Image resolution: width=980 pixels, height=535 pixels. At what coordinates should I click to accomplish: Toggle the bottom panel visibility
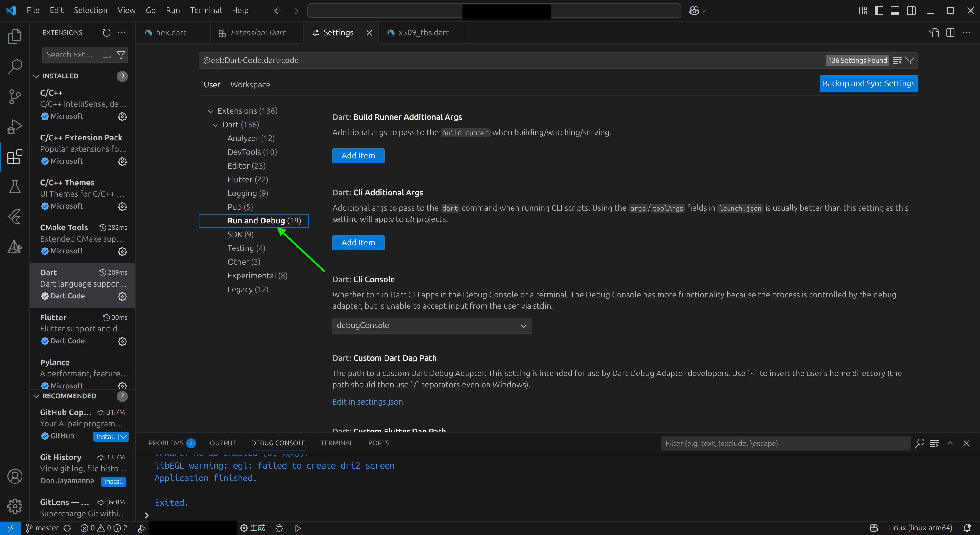pos(895,11)
